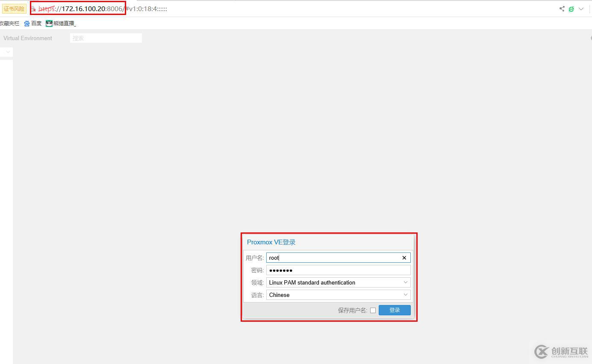Enable the 保存用户名 checkbox
Viewport: 592px width, 364px height.
coord(373,310)
